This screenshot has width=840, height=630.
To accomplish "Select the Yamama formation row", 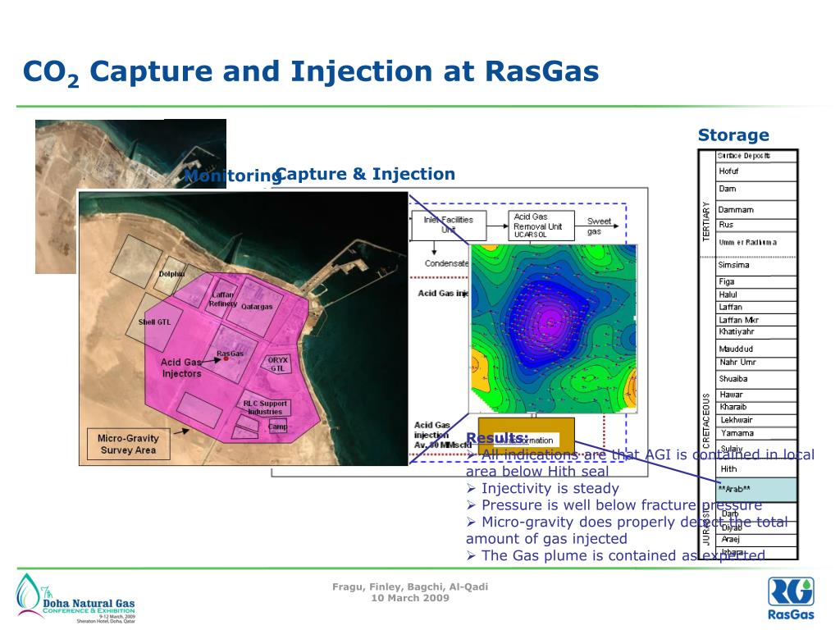I will coord(756,433).
